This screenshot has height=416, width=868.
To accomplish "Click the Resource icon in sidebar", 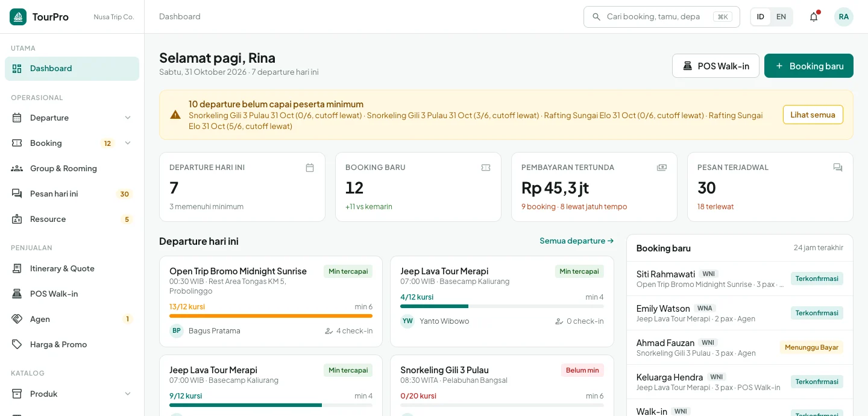I will point(17,219).
